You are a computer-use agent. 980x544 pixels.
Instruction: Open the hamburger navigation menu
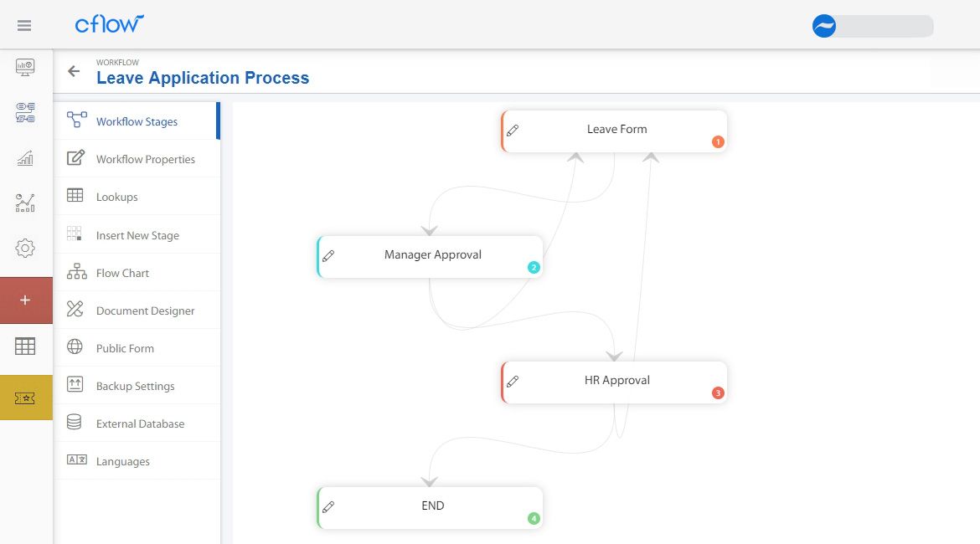pyautogui.click(x=24, y=24)
